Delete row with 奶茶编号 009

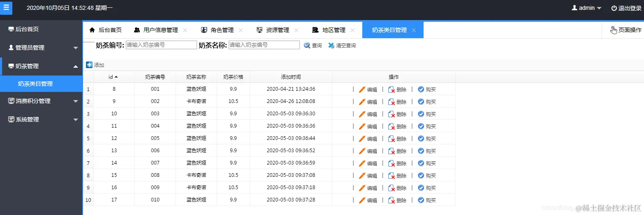pos(398,188)
